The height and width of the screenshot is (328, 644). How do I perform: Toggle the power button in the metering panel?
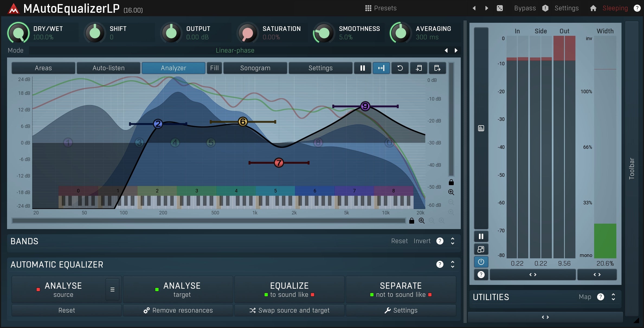click(481, 262)
